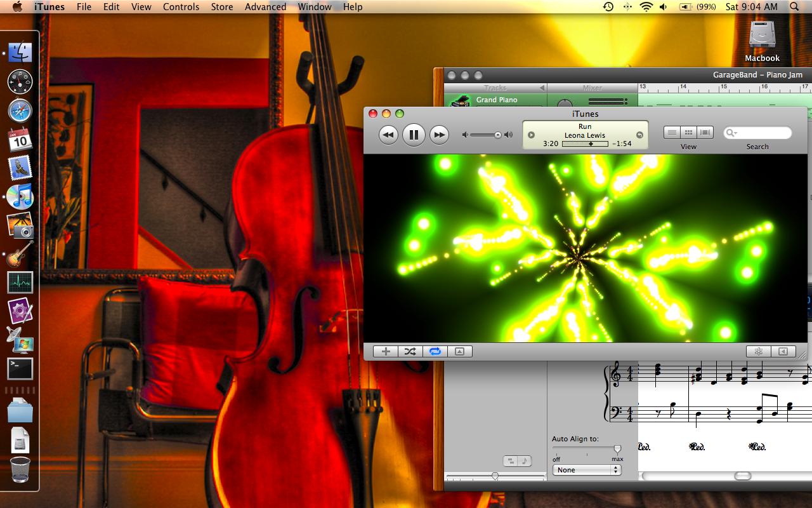The height and width of the screenshot is (508, 812).
Task: Toggle repeat in iTunes
Action: (435, 351)
